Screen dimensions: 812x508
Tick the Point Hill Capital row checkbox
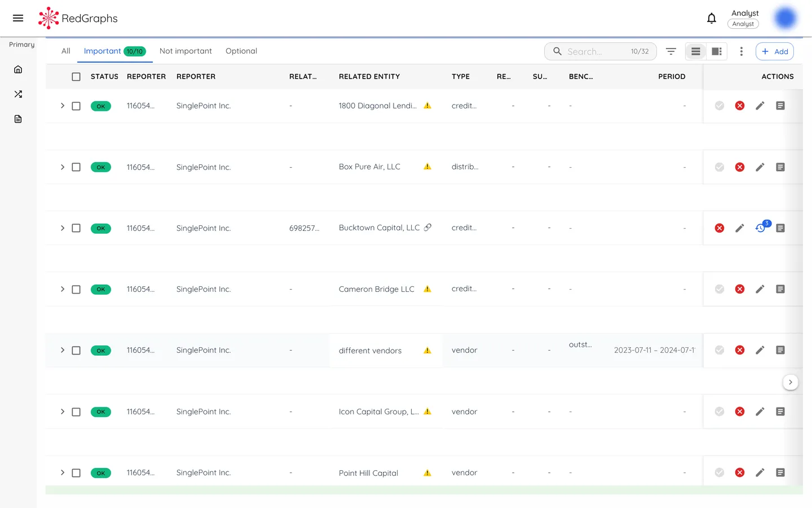point(76,472)
